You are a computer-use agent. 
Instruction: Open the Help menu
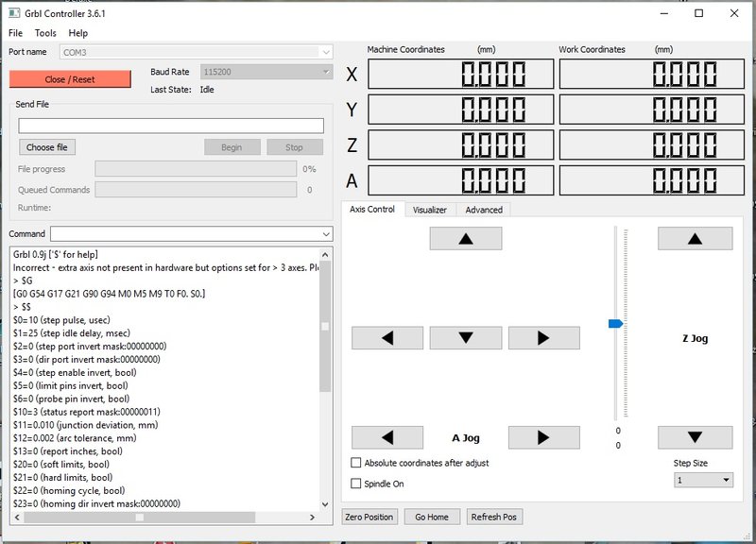point(78,33)
